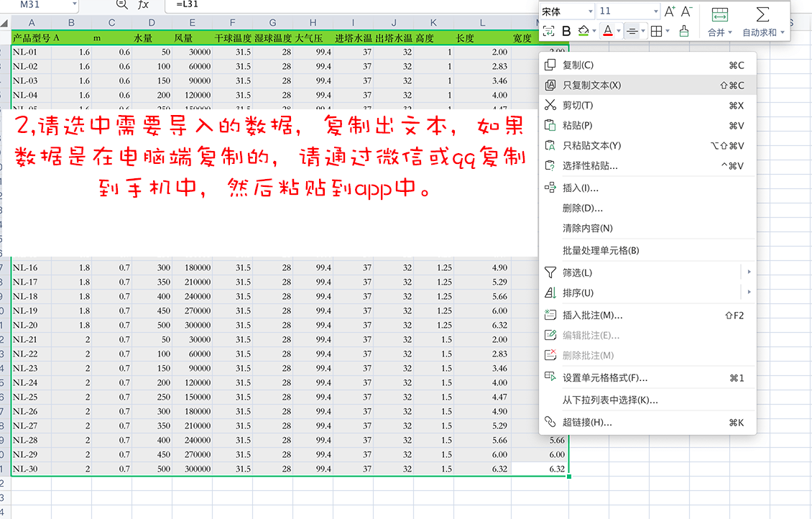Choose 复制(C) from the context menu
The image size is (812, 519).
[x=647, y=65]
